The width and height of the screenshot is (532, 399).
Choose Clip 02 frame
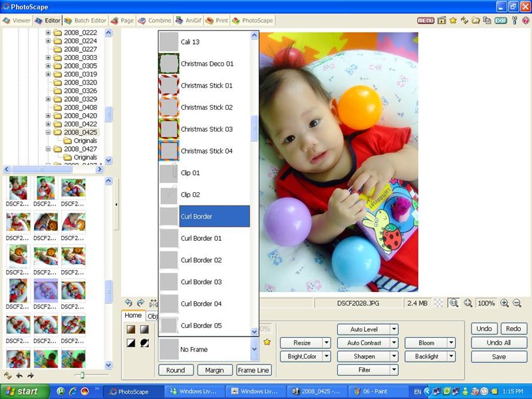pyautogui.click(x=204, y=195)
